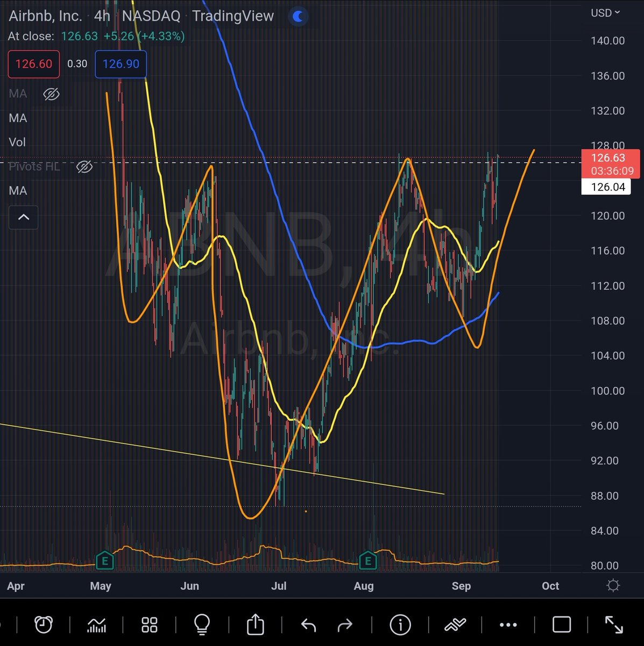Toggle dark mode moon icon
The image size is (644, 646).
298,17
